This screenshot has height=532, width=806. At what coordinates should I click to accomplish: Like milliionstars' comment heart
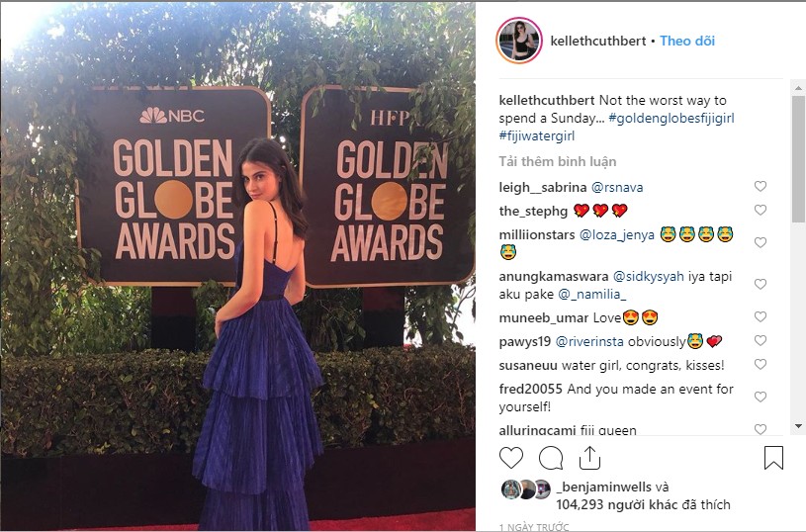761,242
